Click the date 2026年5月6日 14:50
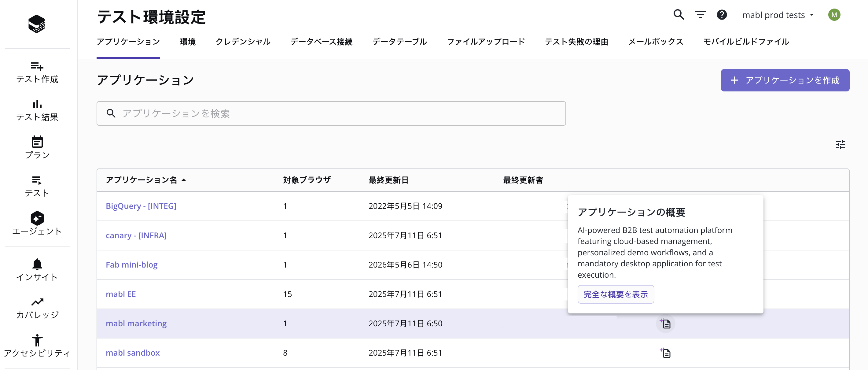This screenshot has height=370, width=868. [x=405, y=265]
